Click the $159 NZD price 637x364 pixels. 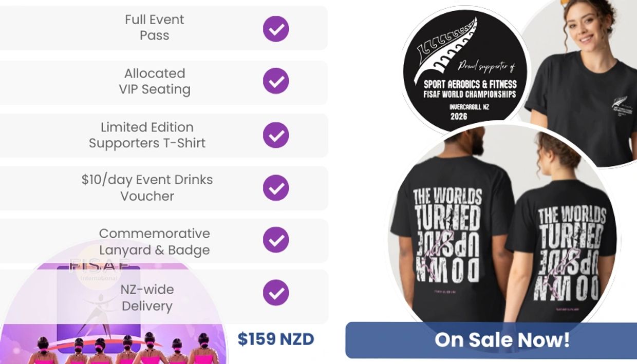275,339
